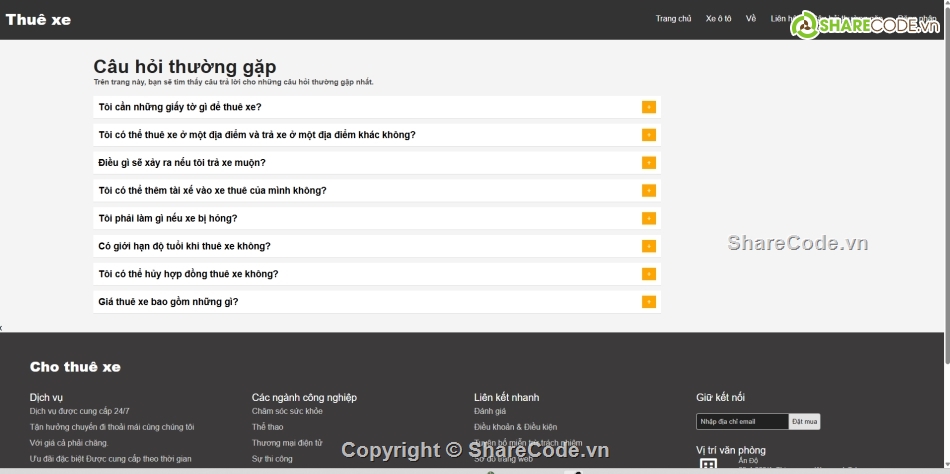Open plus icon for cancel rental contract question
Screen dimensions: 950x474
[648, 274]
